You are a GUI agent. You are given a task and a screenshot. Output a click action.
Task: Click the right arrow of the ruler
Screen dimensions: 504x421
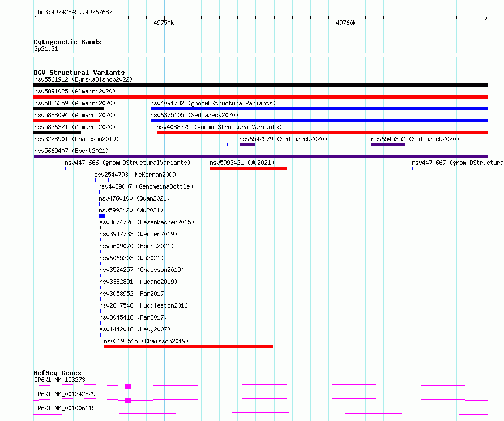486,18
